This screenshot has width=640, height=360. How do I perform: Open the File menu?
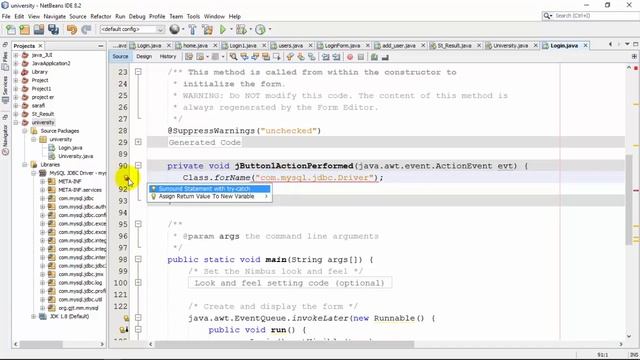(x=6, y=16)
